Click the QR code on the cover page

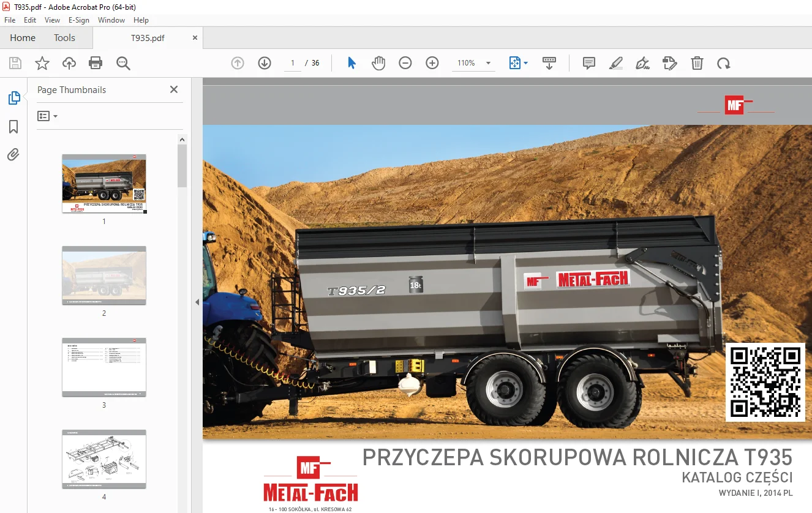[x=765, y=382]
